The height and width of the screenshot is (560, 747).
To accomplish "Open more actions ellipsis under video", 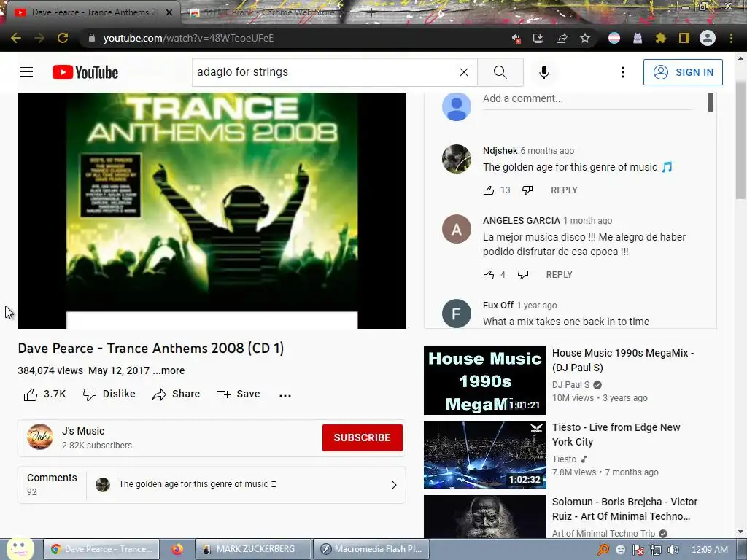I will pyautogui.click(x=285, y=395).
